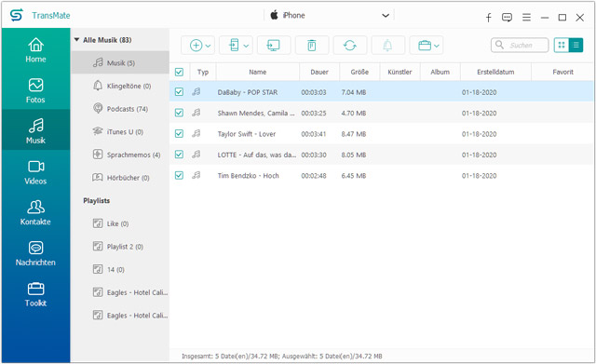Screen dimensions: 596x364
Task: Collapse the Alle Musik (83) tree
Action: 76,39
